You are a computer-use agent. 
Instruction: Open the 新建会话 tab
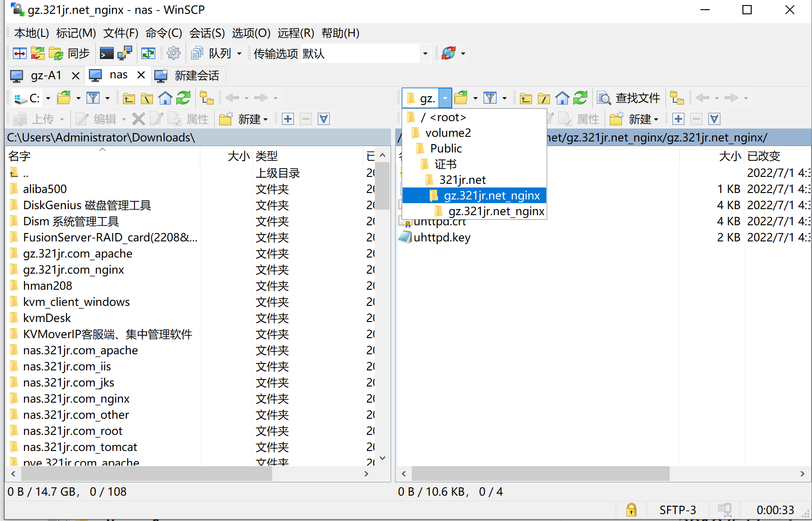pos(188,76)
